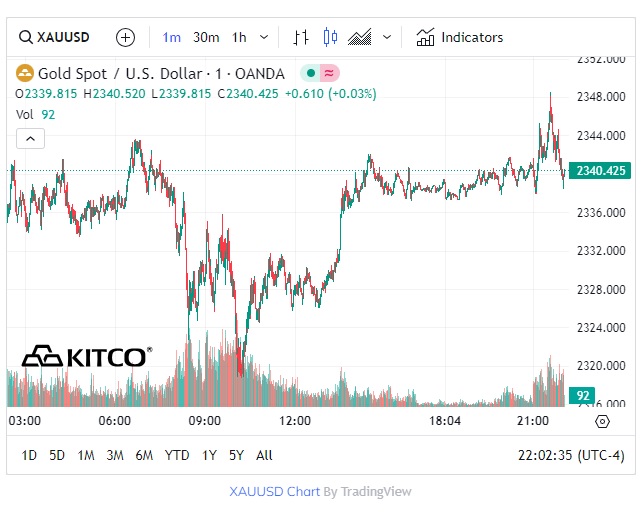Image resolution: width=643 pixels, height=517 pixels.
Task: Open the timezone menu showing 22:02:35 (UTC-4)
Action: (x=571, y=455)
